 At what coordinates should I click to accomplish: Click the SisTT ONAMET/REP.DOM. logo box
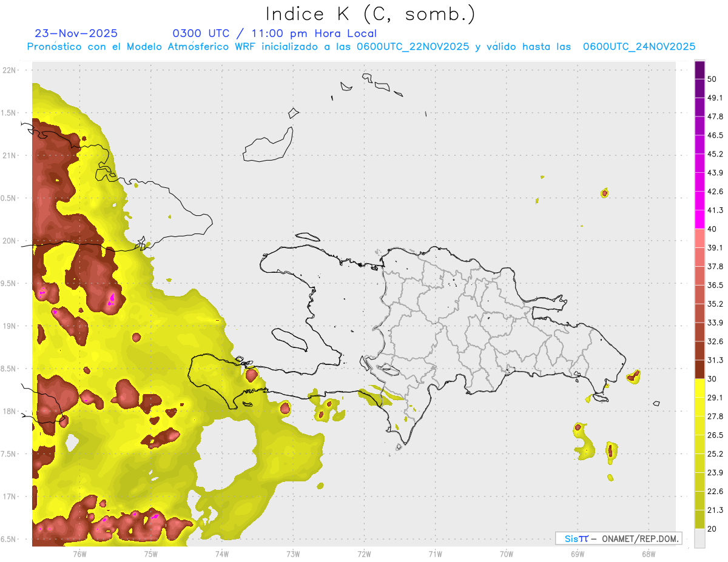[x=618, y=538]
